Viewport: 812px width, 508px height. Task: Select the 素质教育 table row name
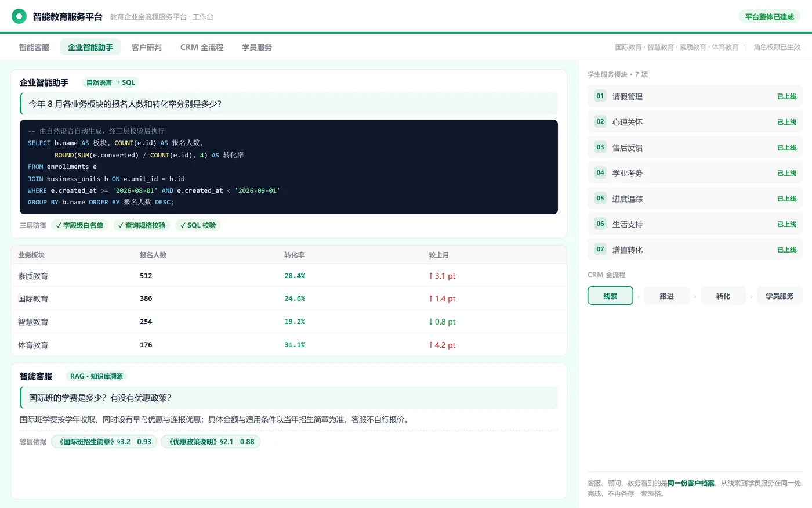(33, 276)
